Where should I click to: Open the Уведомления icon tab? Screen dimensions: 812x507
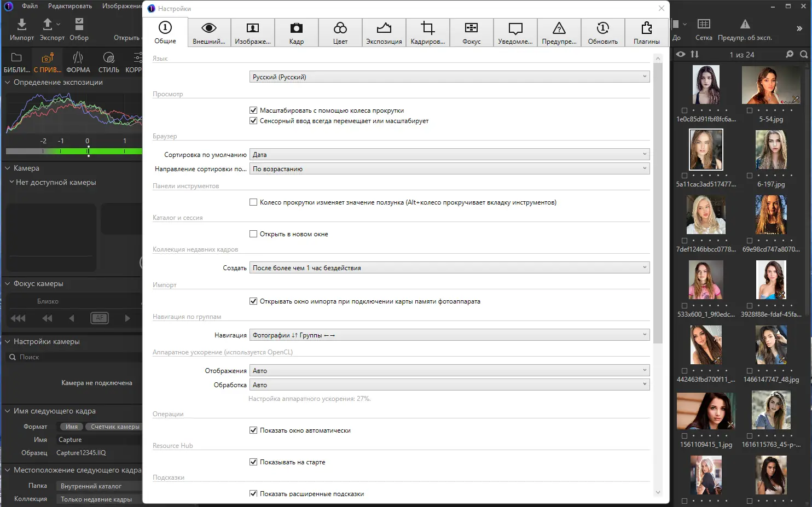[x=515, y=32]
